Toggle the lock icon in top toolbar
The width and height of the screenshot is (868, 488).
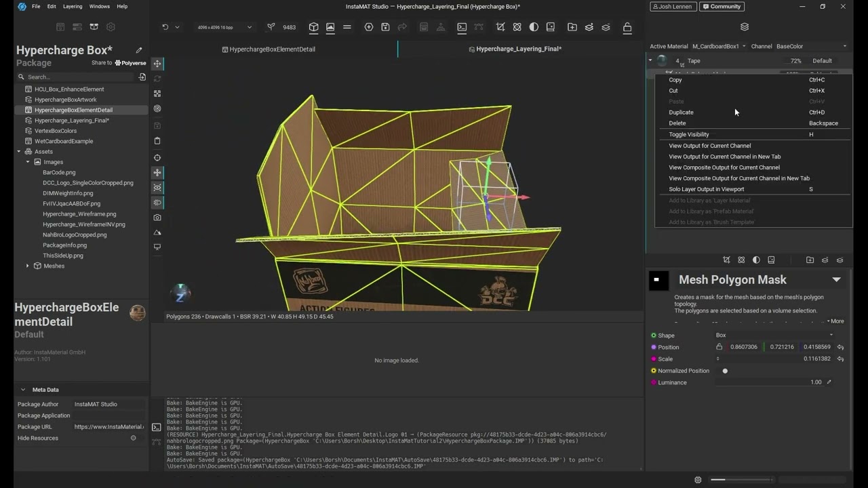click(x=627, y=27)
